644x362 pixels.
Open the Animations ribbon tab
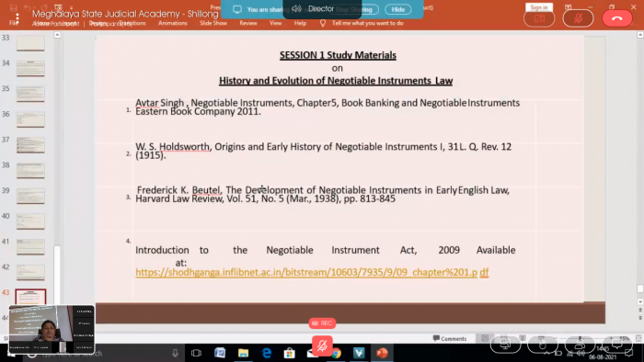tap(173, 23)
